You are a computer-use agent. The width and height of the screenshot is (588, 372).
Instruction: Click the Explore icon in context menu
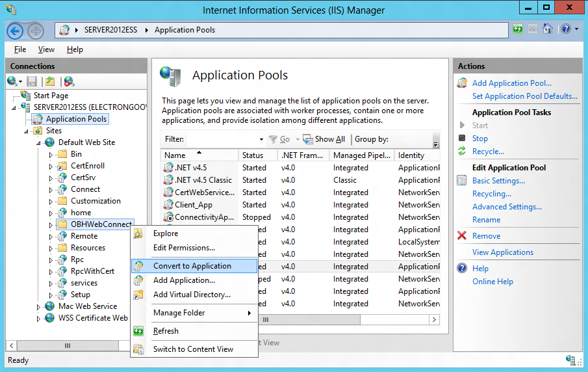tap(138, 233)
